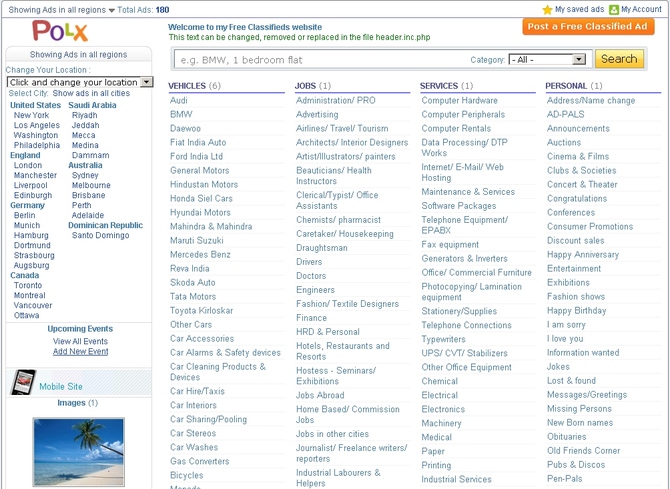Open Images section heading link
Screen dimensions: 670x489
pos(72,403)
